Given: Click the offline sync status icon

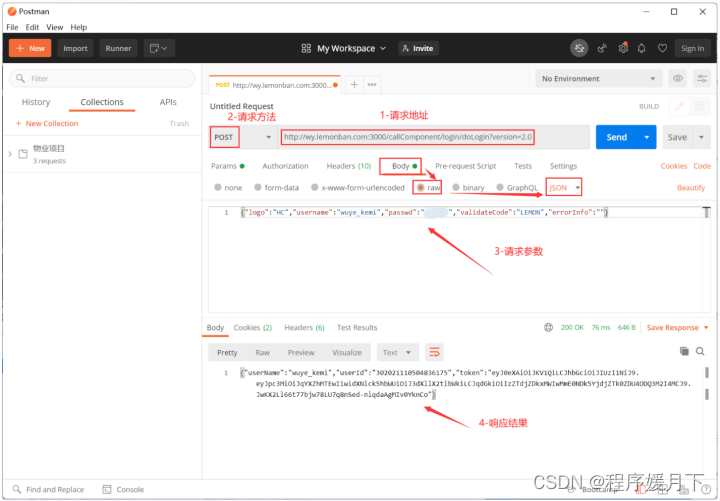Looking at the screenshot, I should pos(579,48).
